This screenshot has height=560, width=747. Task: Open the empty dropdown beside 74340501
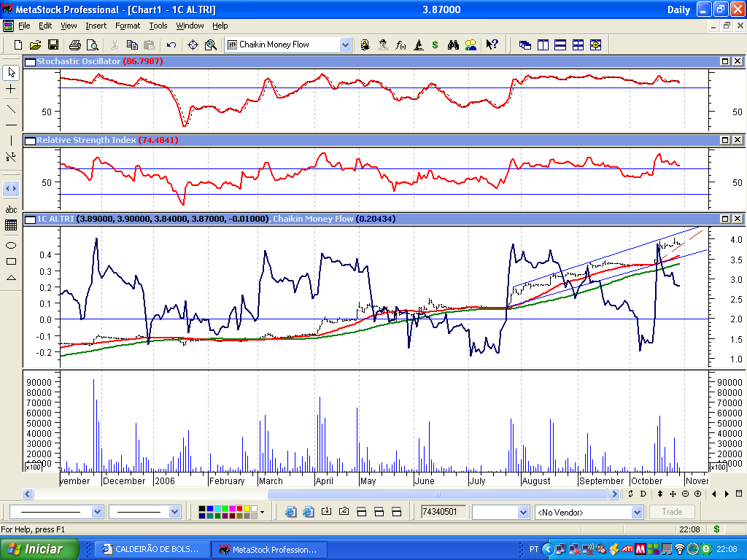click(x=523, y=513)
